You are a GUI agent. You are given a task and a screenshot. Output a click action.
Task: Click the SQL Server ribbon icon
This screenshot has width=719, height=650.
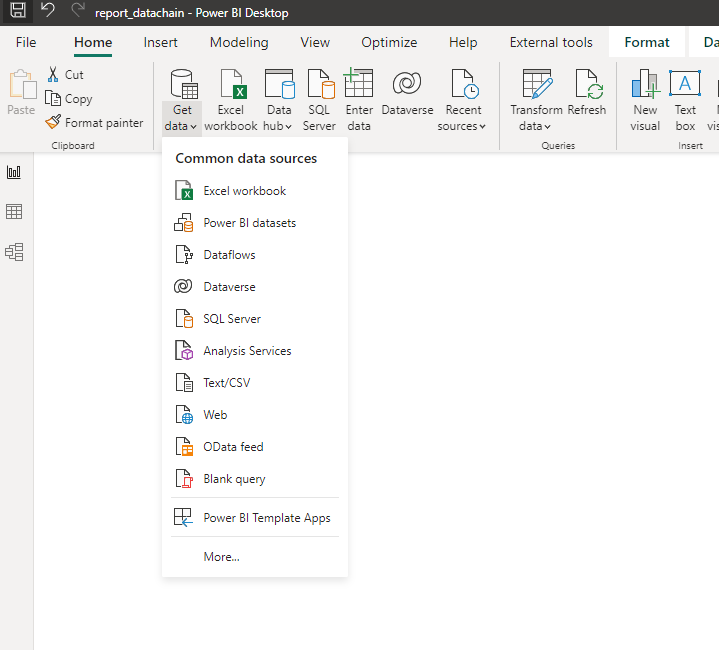[x=320, y=101]
